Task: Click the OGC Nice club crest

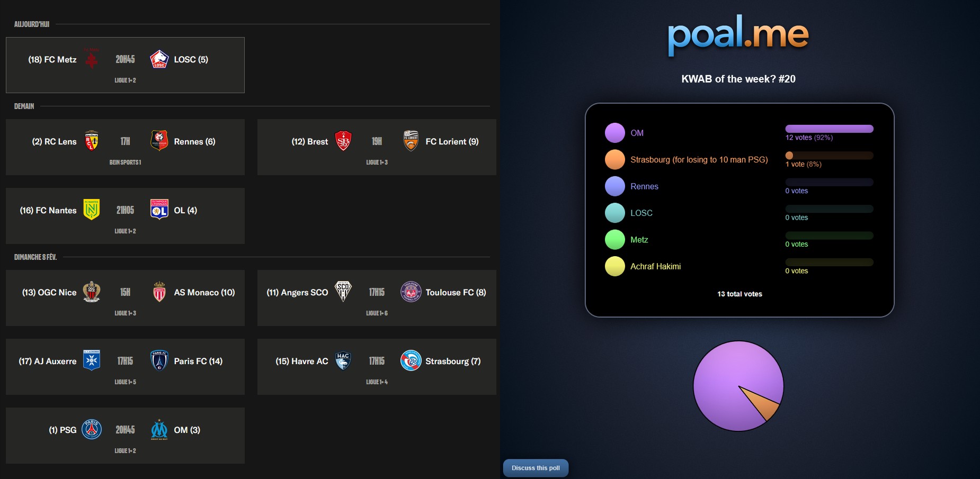Action: click(x=92, y=292)
